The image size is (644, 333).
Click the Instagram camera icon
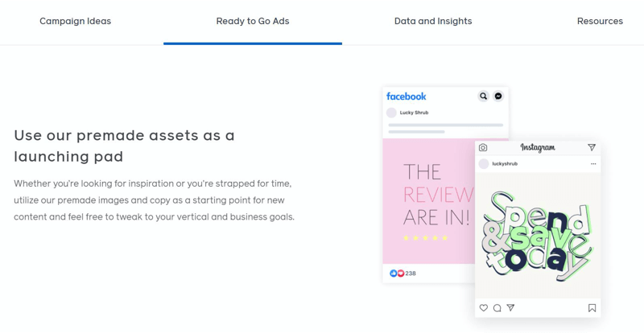pyautogui.click(x=483, y=147)
